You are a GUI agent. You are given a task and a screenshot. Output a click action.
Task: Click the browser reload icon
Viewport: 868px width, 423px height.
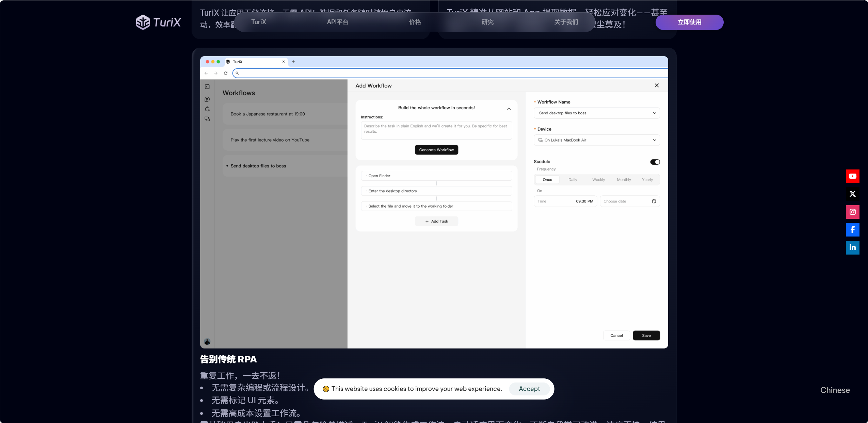(226, 73)
